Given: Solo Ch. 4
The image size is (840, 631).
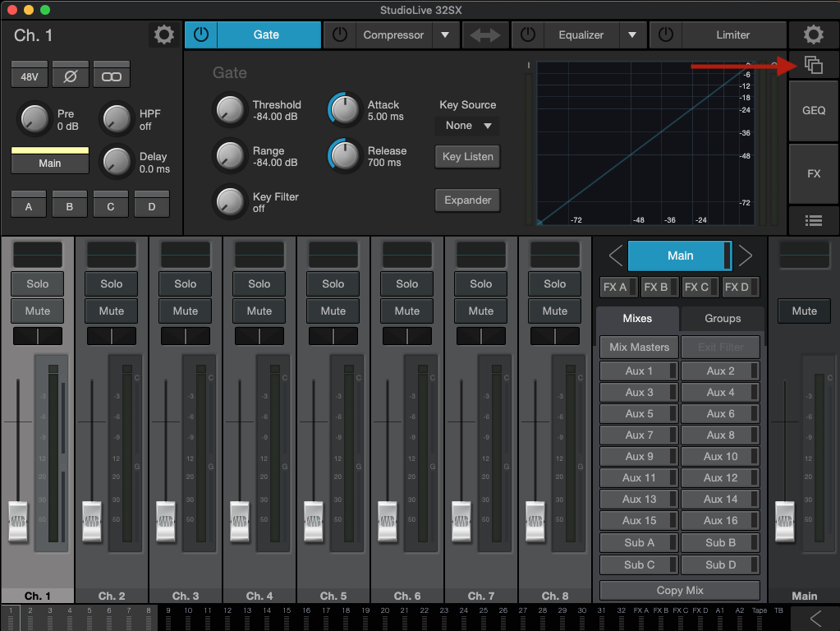Looking at the screenshot, I should coord(259,284).
